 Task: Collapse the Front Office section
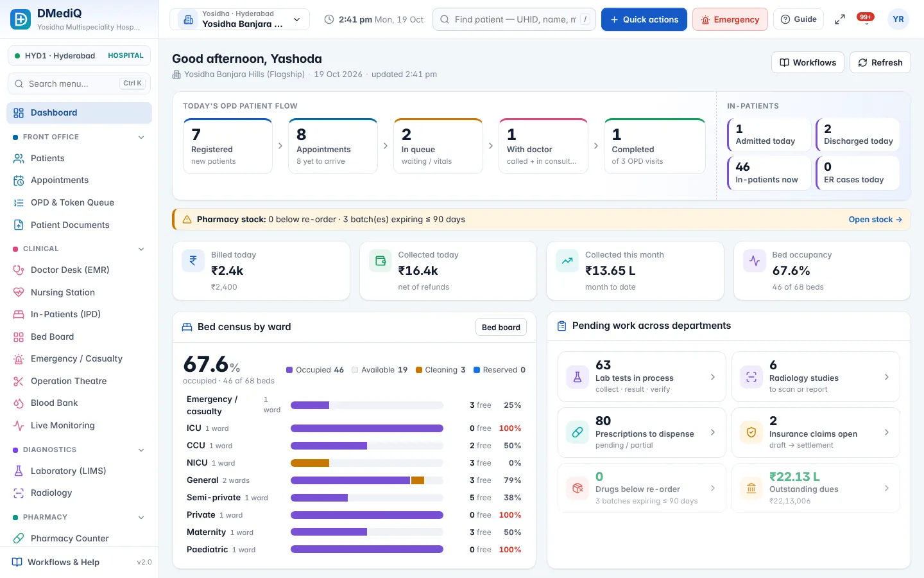coord(141,137)
